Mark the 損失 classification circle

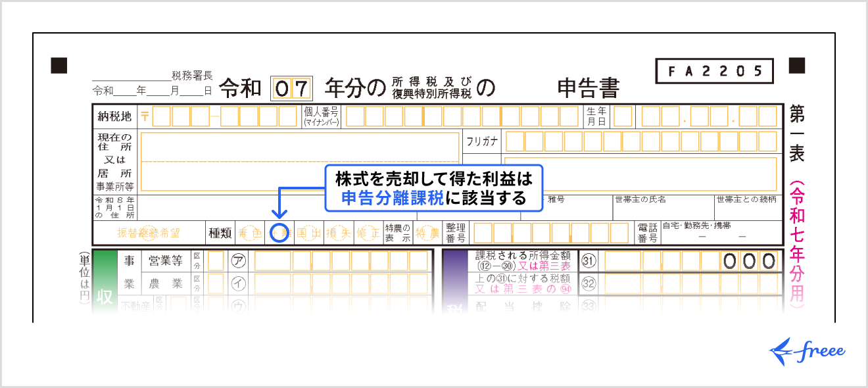340,231
